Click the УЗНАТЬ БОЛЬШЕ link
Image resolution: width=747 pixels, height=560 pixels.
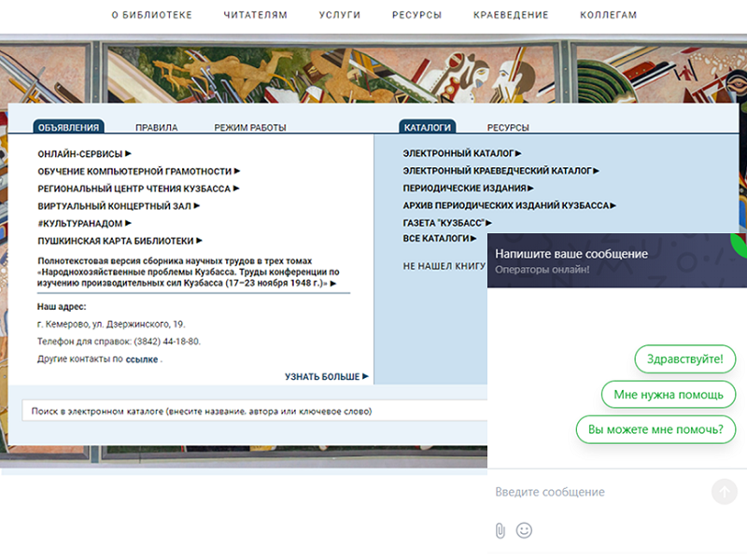click(326, 376)
